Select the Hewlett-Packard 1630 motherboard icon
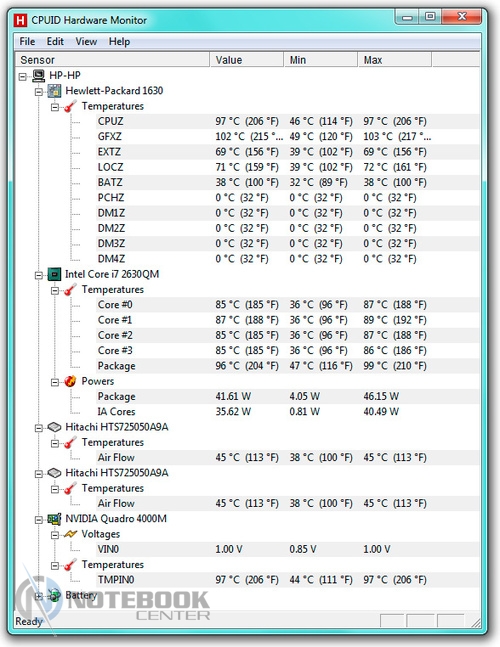Viewport: 500px width, 647px height. 54,91
